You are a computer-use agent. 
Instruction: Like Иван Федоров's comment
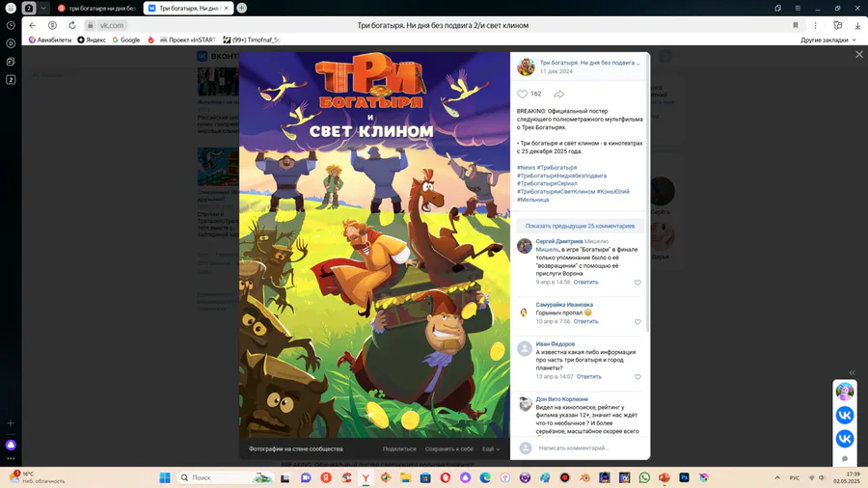(x=637, y=377)
